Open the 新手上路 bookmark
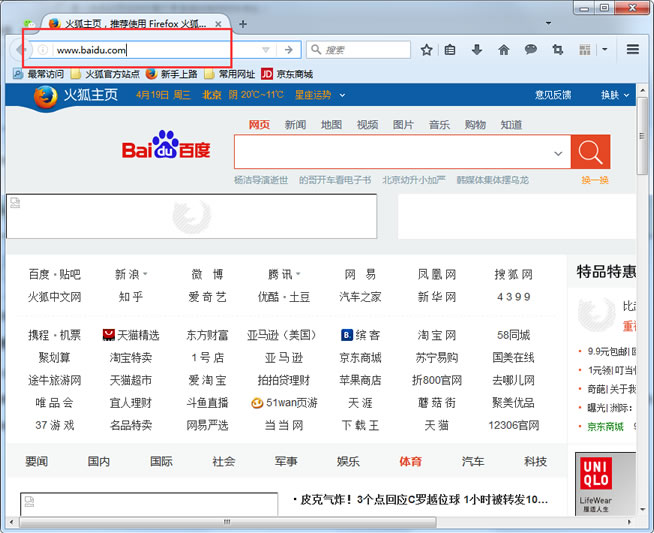The width and height of the screenshot is (654, 533). coord(172,74)
